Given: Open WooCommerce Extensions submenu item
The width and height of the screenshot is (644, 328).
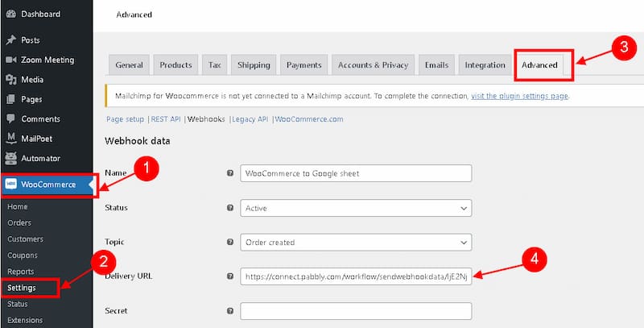Looking at the screenshot, I should pos(25,320).
